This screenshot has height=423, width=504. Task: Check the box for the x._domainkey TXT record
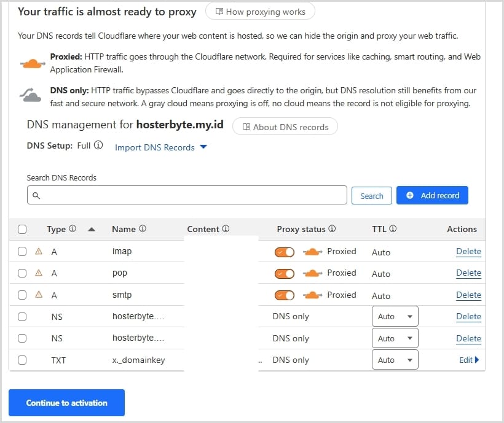click(x=22, y=360)
